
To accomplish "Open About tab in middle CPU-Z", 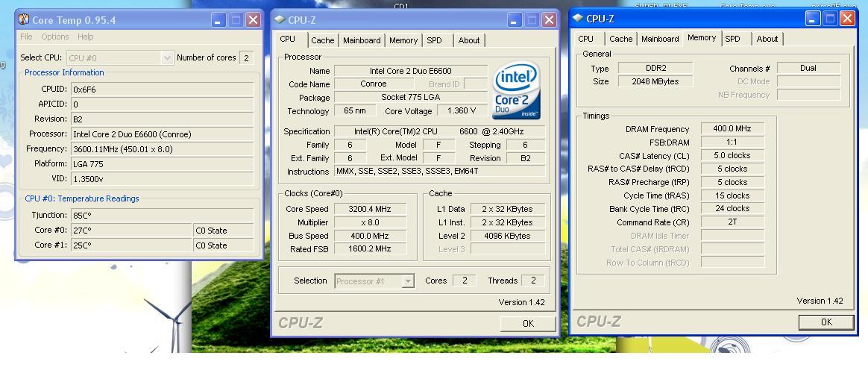I will pos(469,40).
